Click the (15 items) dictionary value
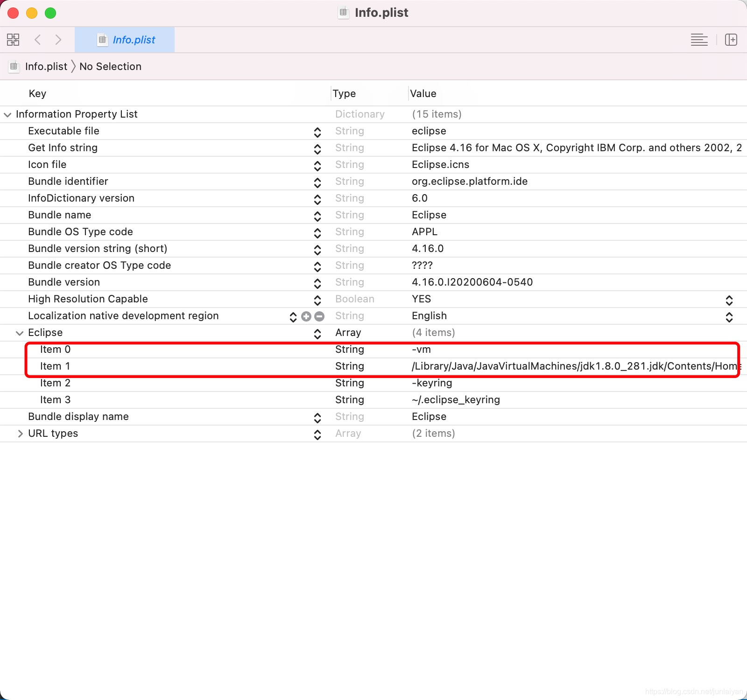Screen dimensions: 747x700 [437, 114]
